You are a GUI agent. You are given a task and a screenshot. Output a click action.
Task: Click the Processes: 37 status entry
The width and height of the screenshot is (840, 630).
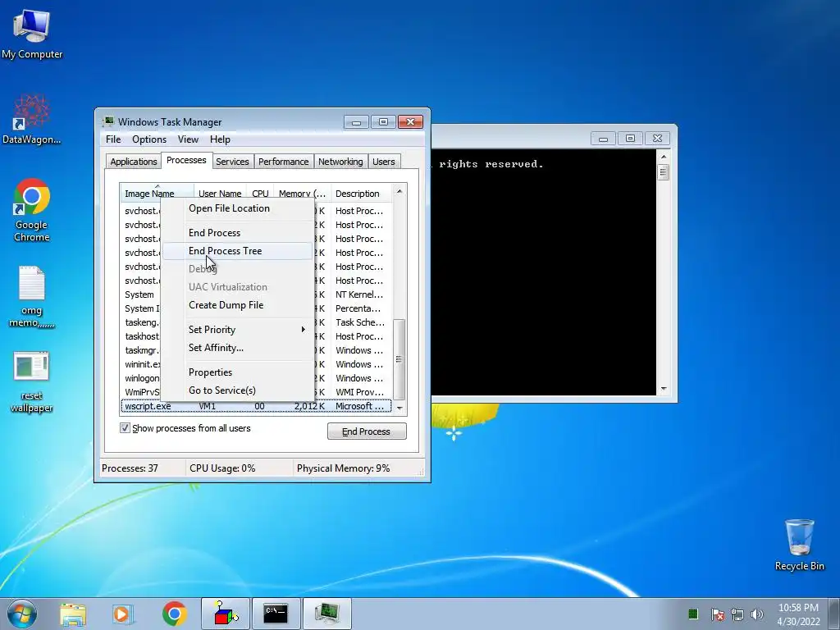130,468
